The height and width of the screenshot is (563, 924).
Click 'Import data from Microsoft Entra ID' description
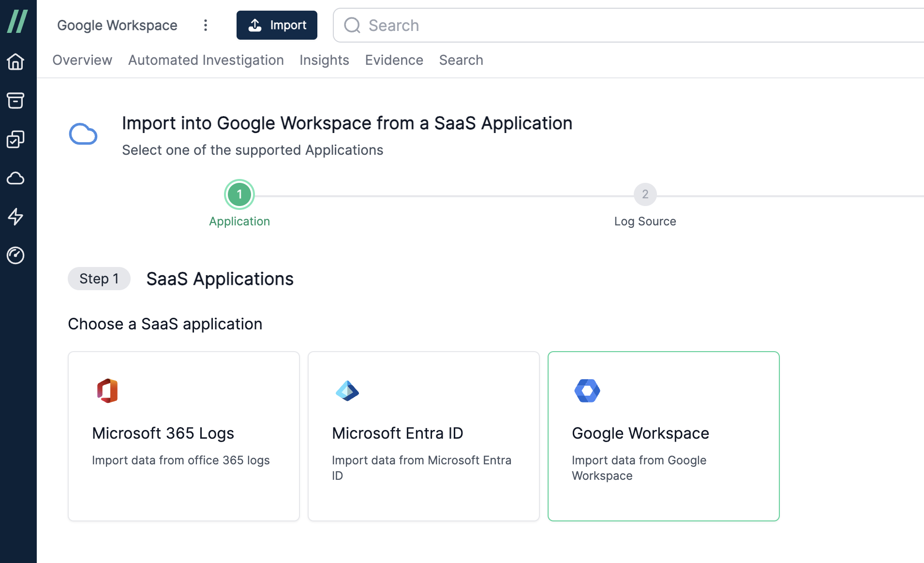[x=422, y=468]
